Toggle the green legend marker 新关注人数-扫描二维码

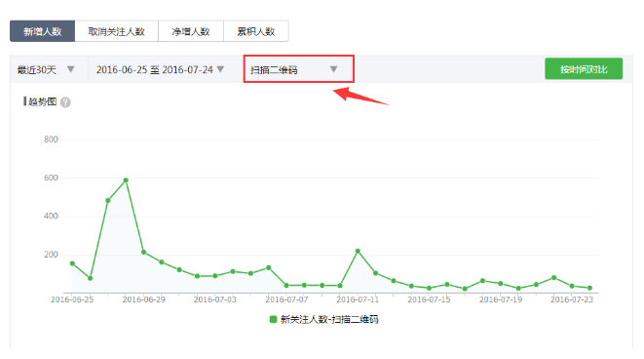(x=273, y=319)
